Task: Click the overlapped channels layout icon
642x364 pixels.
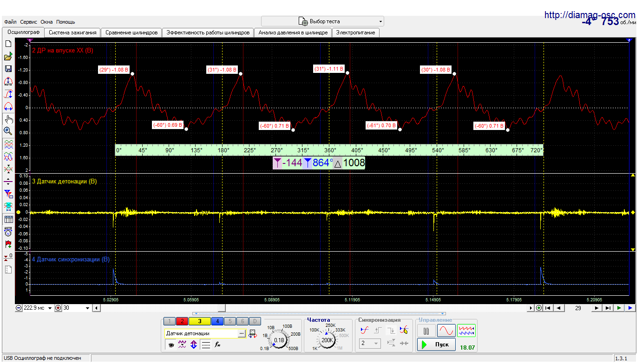Action: [8, 156]
